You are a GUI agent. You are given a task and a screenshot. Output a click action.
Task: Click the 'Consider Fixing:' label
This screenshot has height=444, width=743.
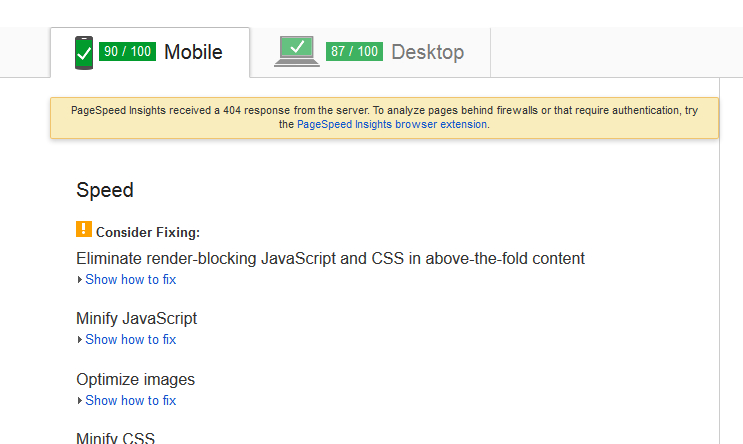click(x=148, y=233)
